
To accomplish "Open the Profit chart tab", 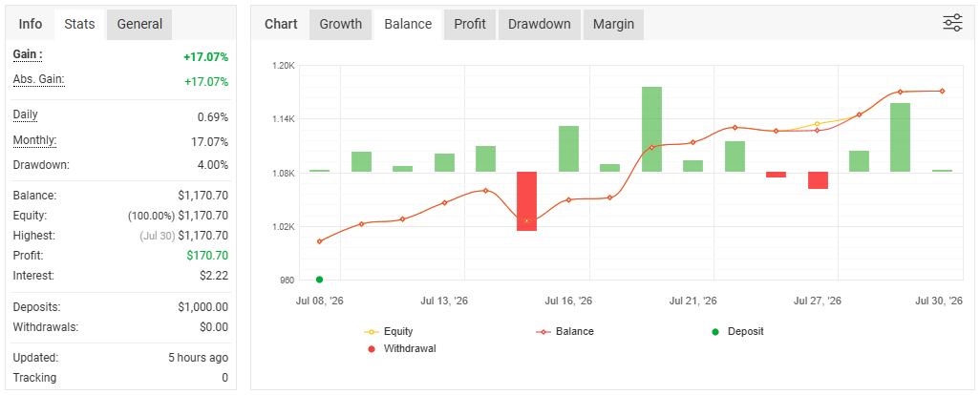I will (470, 25).
